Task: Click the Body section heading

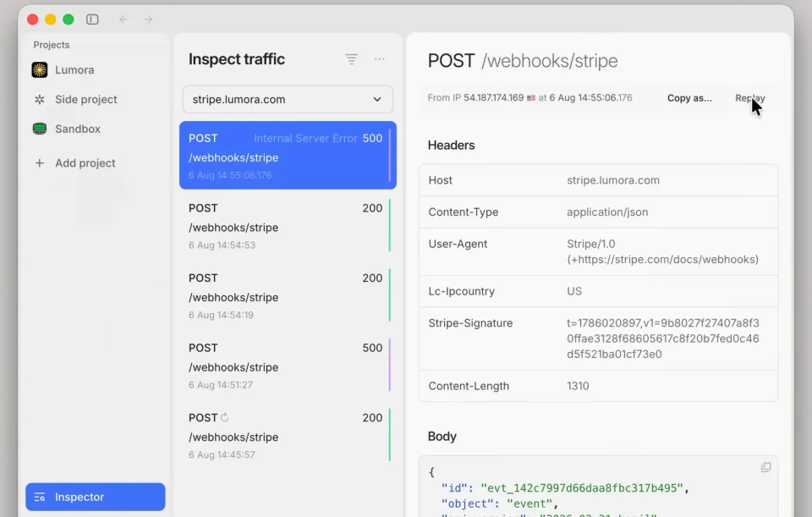Action: tap(442, 437)
